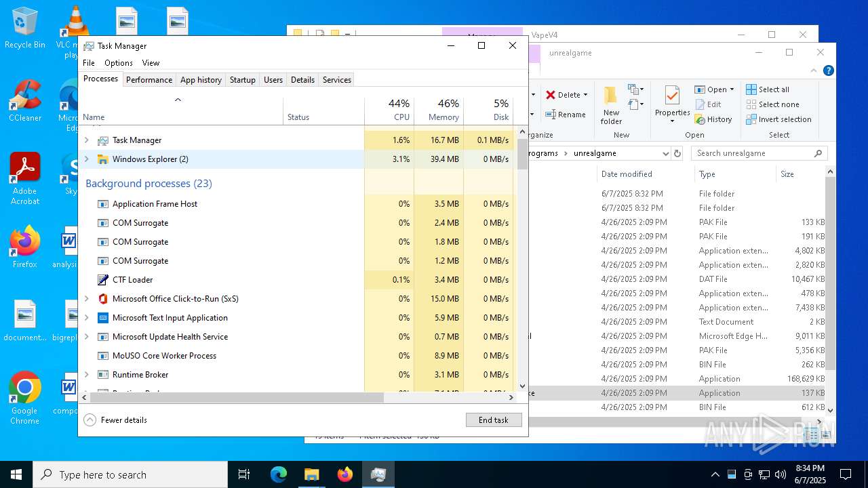Switch to the Services tab
The width and height of the screenshot is (868, 488).
pos(337,80)
